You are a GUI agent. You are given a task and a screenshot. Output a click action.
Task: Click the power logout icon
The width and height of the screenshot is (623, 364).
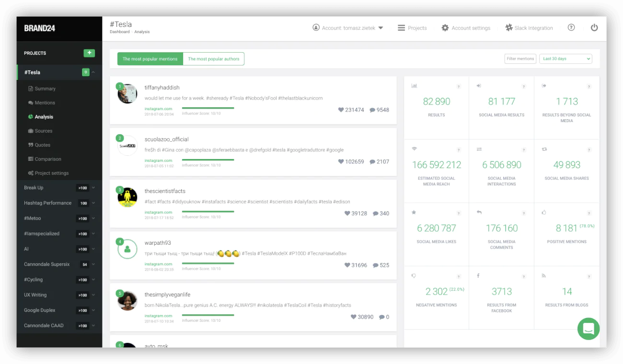pyautogui.click(x=594, y=28)
